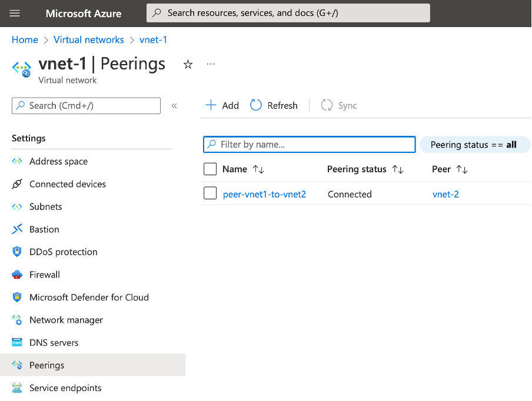Screen dimensions: 532x401
Task: Select the Peerings menu item
Action: 92,365
